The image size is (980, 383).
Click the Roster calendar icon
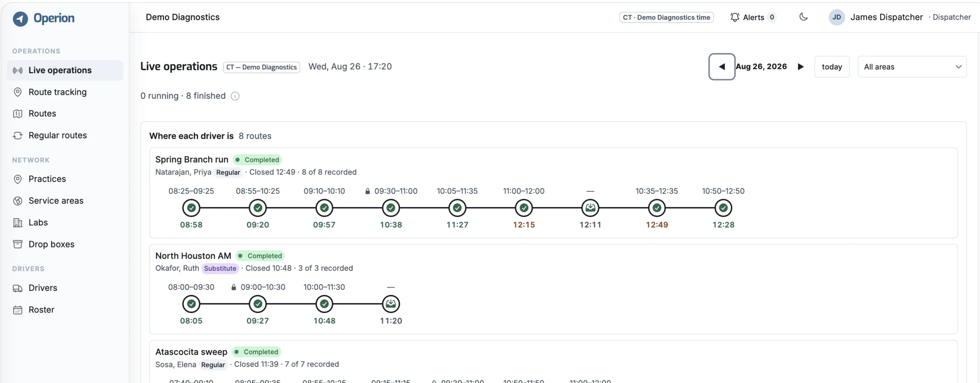click(x=18, y=310)
